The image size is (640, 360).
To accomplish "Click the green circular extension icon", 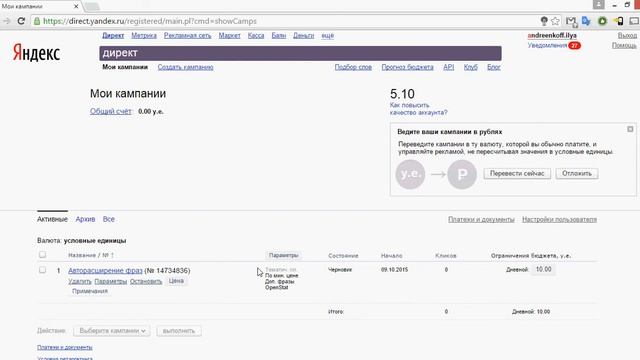I will click(x=602, y=21).
